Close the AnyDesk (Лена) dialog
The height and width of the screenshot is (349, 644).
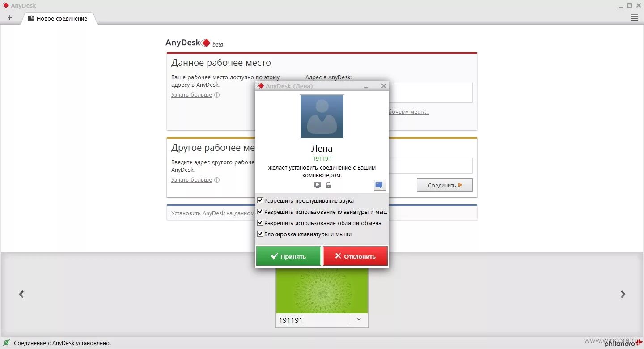click(x=383, y=86)
